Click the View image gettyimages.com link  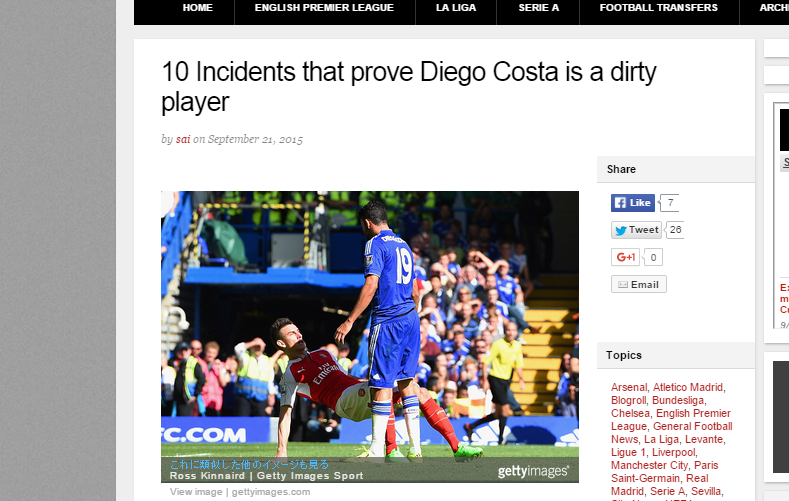point(240,492)
